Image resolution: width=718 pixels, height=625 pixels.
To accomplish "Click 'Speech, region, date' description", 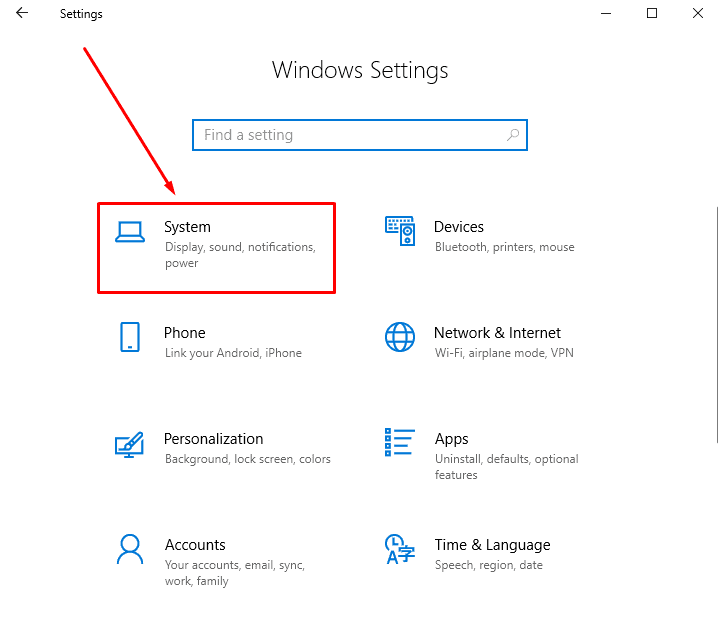I will 489,565.
